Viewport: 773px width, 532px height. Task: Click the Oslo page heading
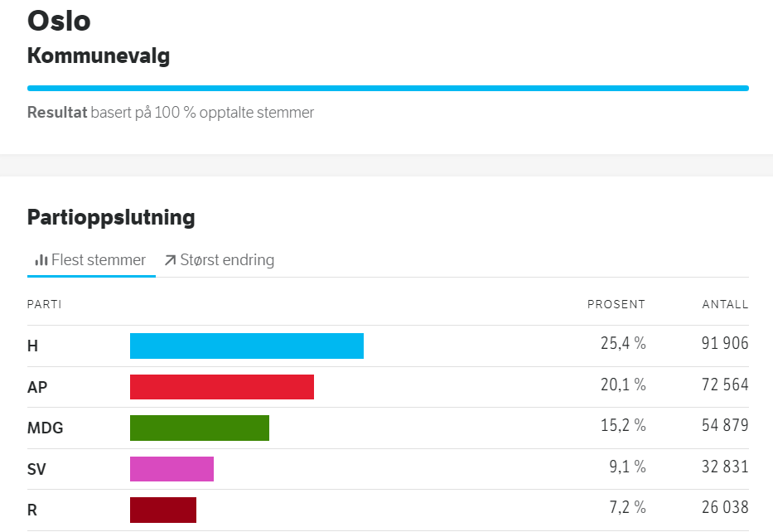point(59,20)
